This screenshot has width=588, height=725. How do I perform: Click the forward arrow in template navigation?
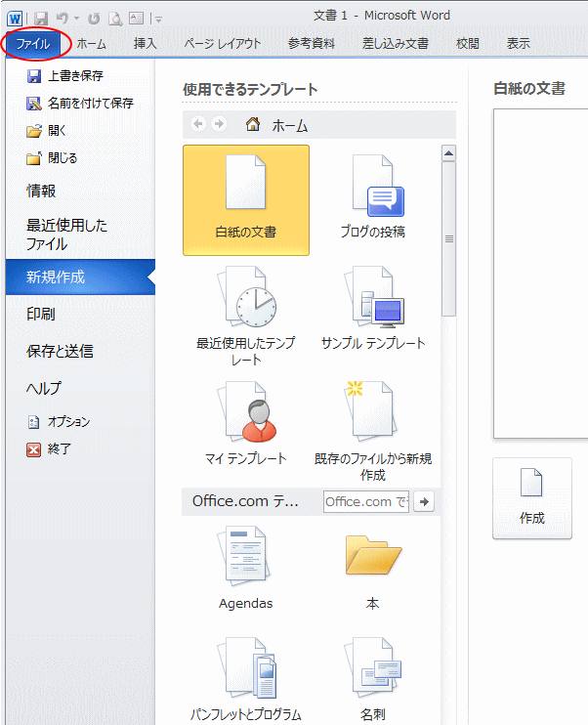219,124
